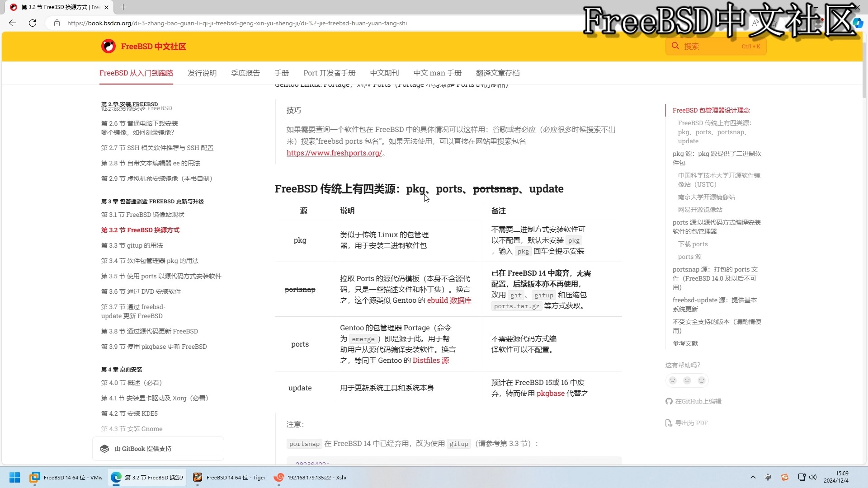Open sidebar 第 3.4 节 pkg 的用法
Screen dimensions: 868x488
click(x=150, y=261)
